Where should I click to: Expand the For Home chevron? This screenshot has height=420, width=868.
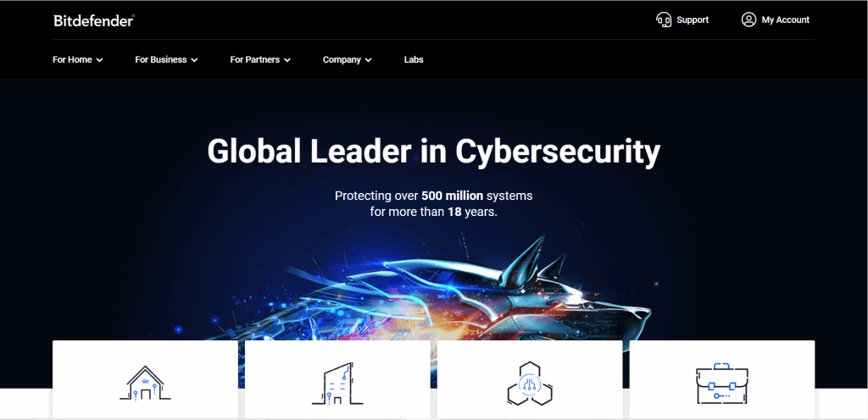(100, 60)
